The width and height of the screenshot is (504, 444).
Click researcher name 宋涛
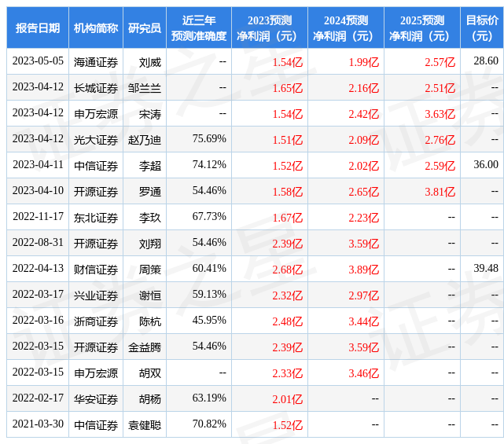click(150, 114)
